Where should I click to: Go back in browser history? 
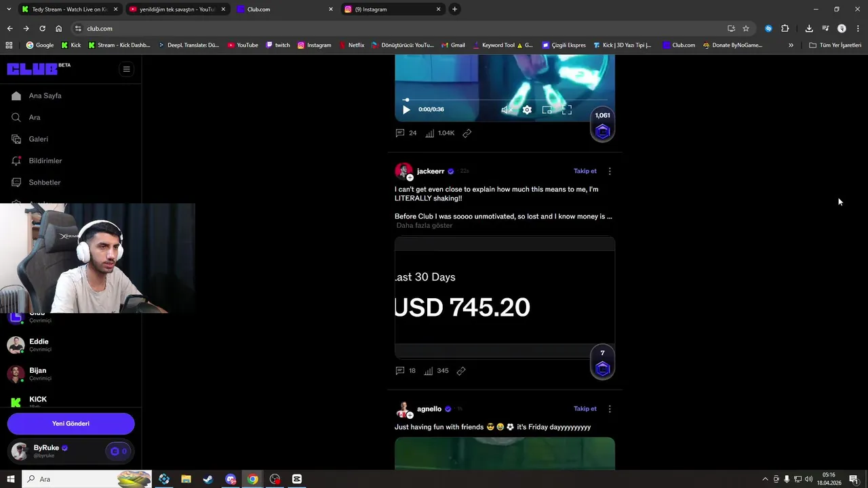[9, 28]
